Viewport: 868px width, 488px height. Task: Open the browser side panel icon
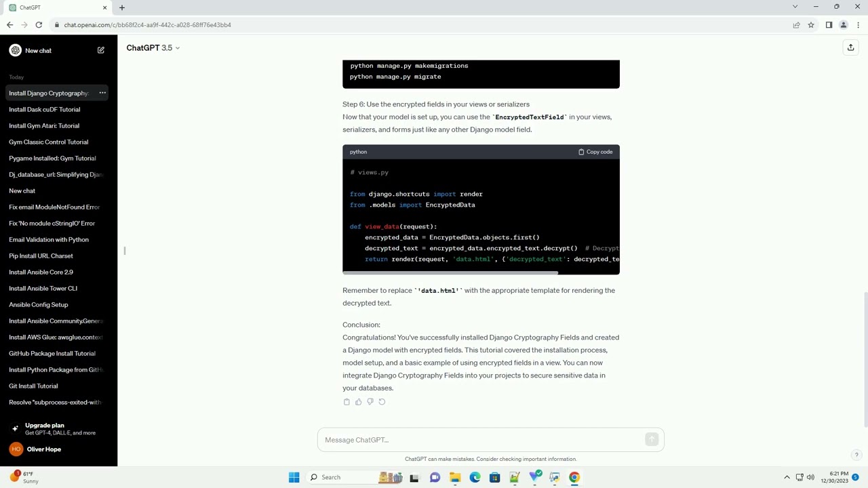click(x=829, y=25)
